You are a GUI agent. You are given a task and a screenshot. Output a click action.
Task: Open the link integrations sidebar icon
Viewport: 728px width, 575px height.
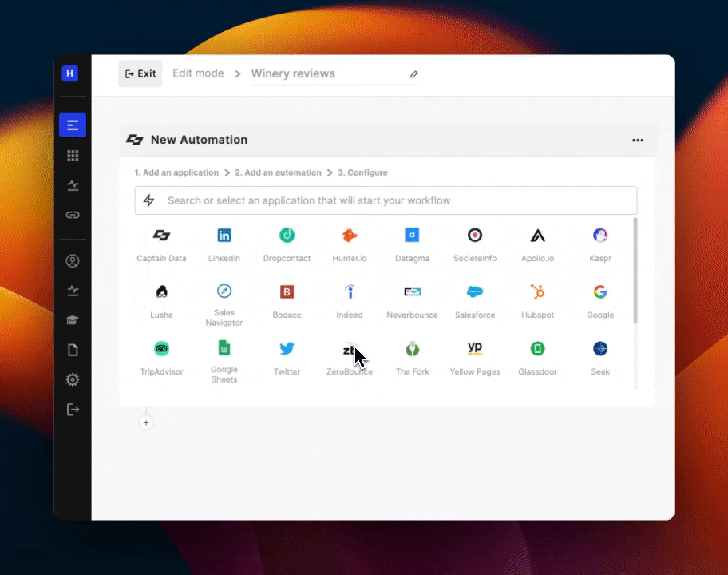click(x=73, y=215)
